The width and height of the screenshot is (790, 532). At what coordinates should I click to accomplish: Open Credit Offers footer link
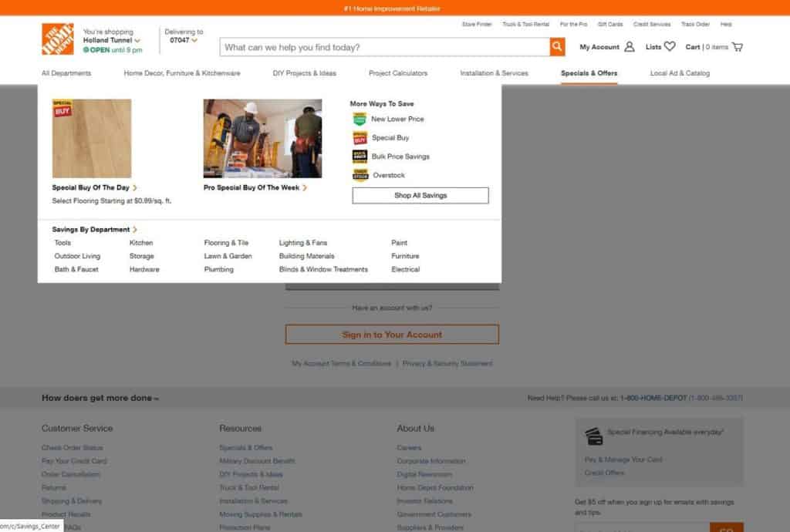[x=605, y=473]
